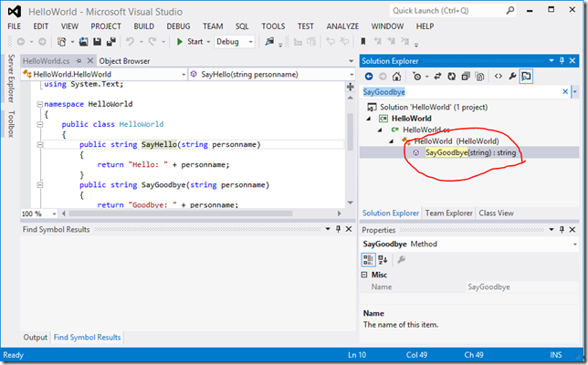The image size is (588, 365).
Task: Click the editor vertical scrollbar thumb
Action: coord(350,131)
